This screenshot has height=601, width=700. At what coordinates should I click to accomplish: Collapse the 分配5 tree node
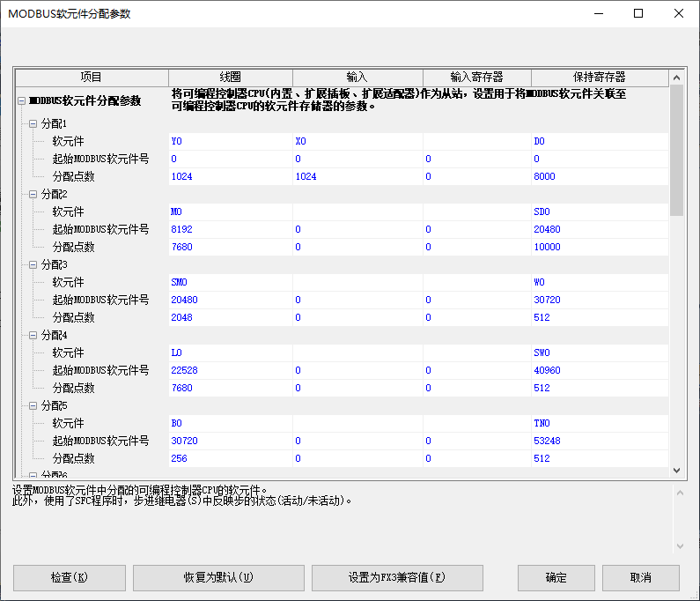click(x=33, y=405)
